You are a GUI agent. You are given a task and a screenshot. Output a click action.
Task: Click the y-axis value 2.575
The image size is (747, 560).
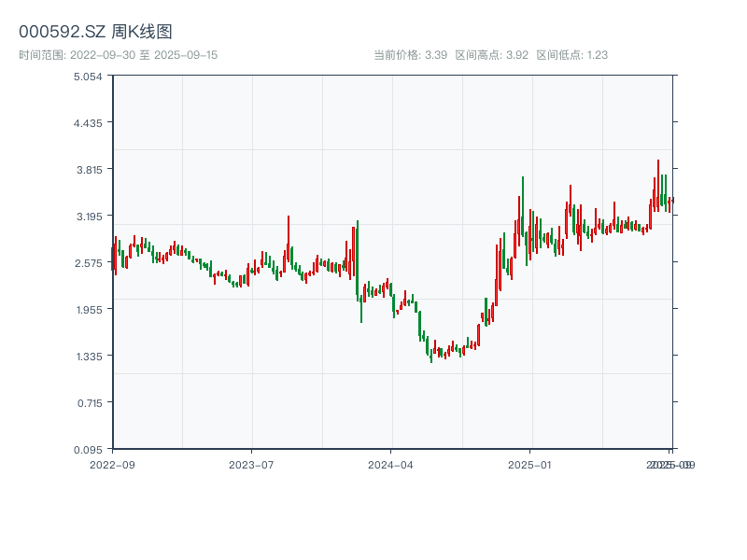(x=89, y=263)
